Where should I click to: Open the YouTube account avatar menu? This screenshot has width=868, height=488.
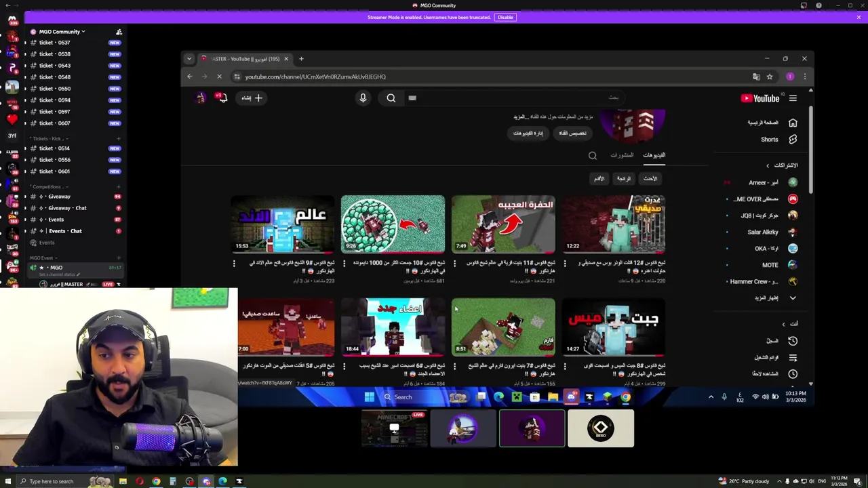[200, 98]
